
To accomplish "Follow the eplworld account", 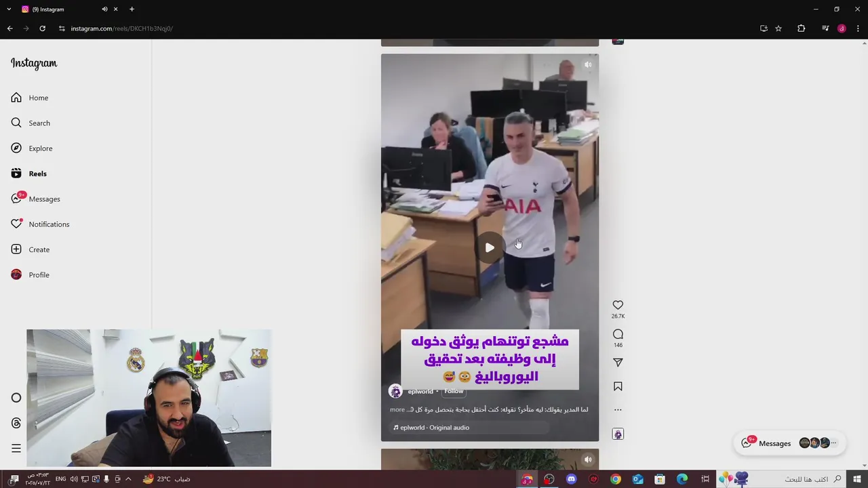I will click(454, 391).
